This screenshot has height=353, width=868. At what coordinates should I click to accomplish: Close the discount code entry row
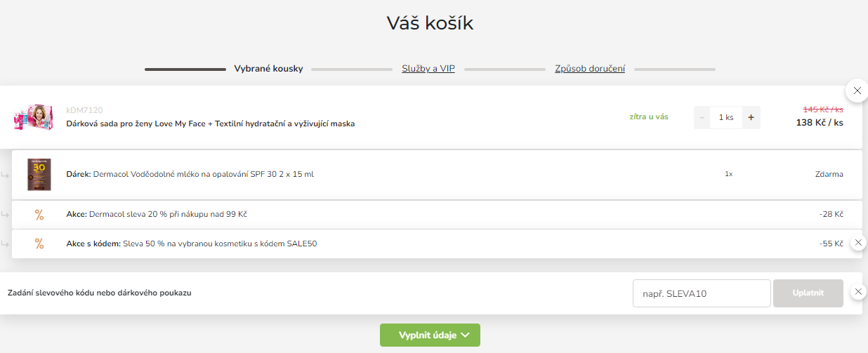(858, 291)
